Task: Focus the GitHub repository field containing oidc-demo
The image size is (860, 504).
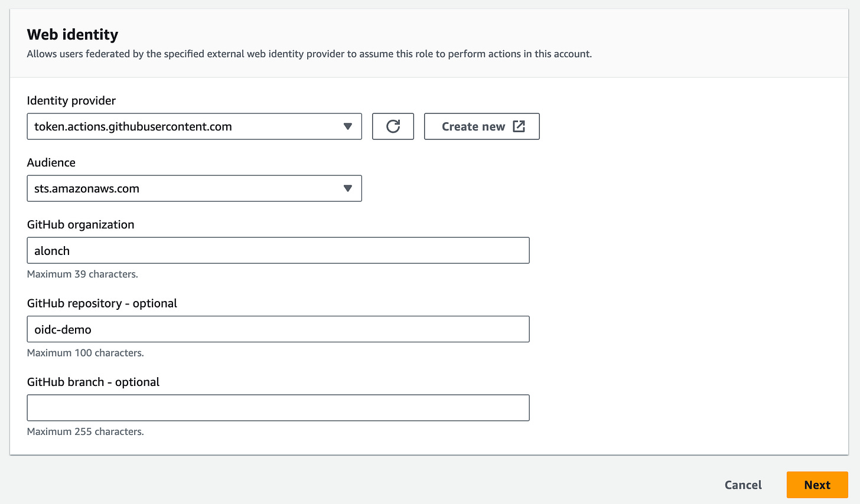Action: [278, 329]
